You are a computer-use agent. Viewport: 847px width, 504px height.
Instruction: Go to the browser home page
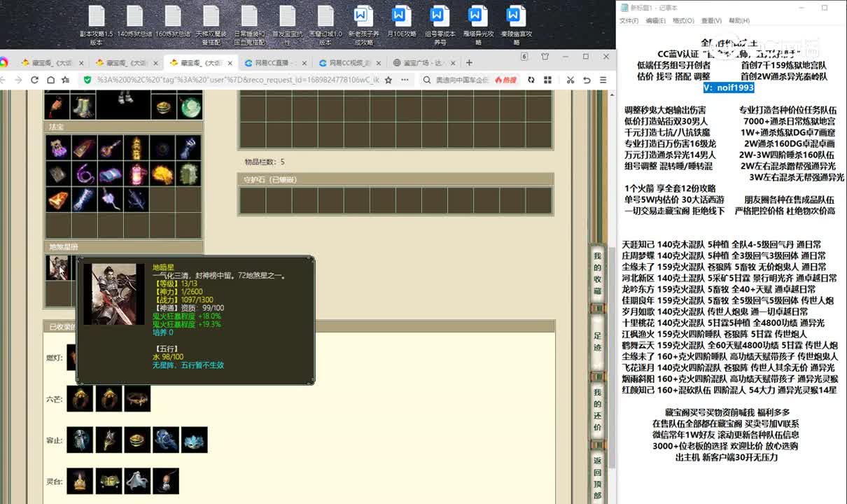coord(50,80)
